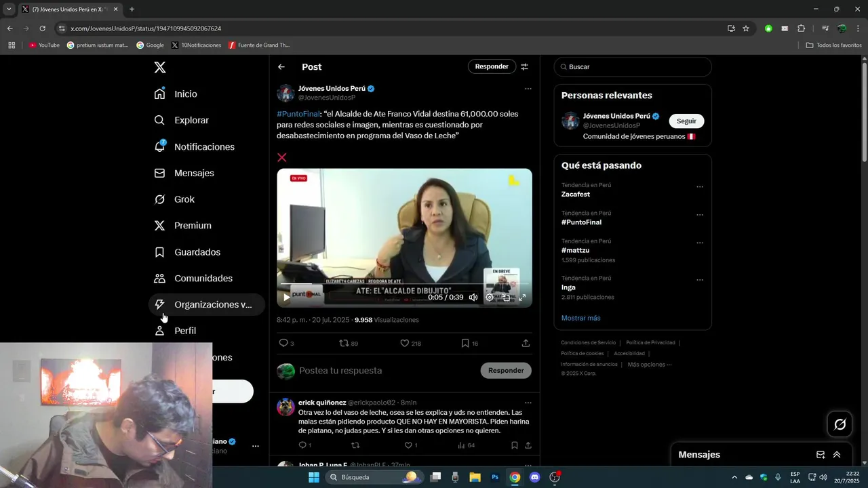Click Responder button beside reply field
Screen dimensions: 868x488
(x=506, y=370)
